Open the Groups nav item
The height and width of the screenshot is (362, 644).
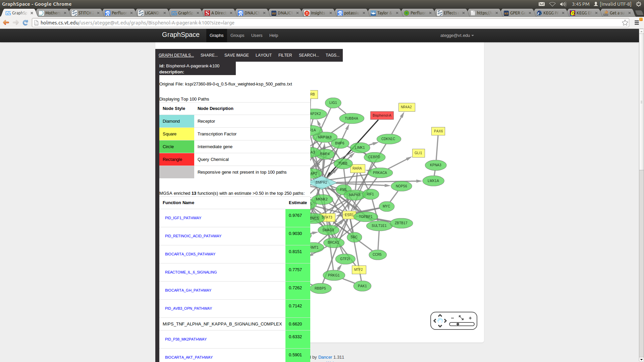click(237, 35)
